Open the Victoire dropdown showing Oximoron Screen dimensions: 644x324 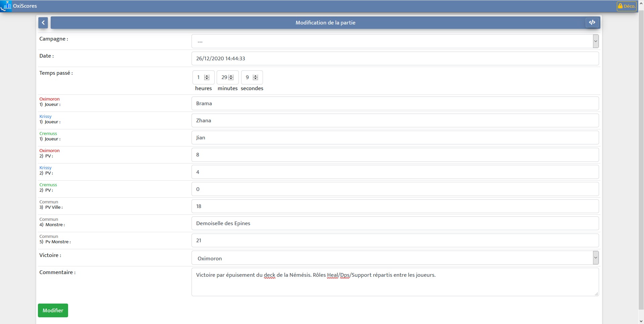(x=395, y=258)
